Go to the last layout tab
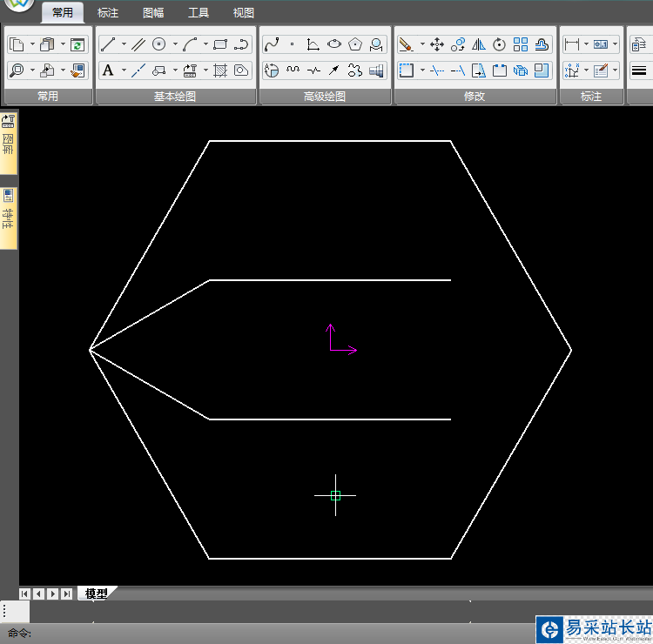 pyautogui.click(x=67, y=594)
